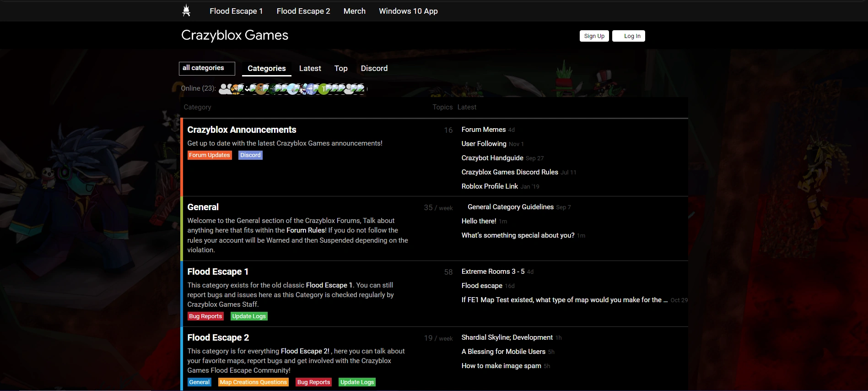This screenshot has height=391, width=868.
Task: Open the all categories dropdown
Action: point(207,68)
